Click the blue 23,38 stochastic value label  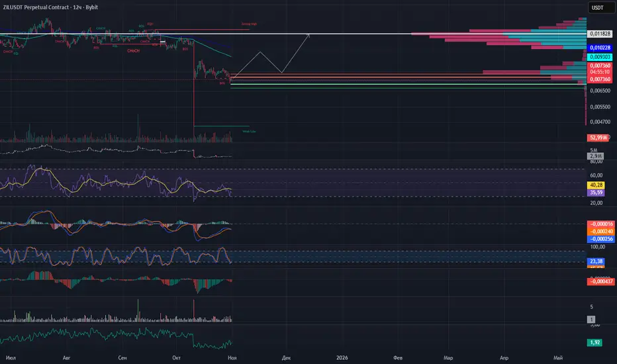pyautogui.click(x=596, y=261)
